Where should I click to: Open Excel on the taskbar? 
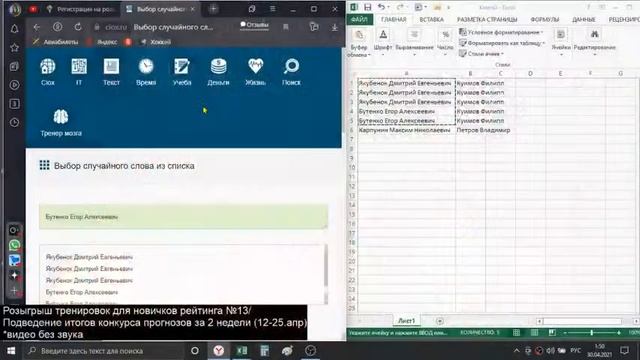(242, 351)
